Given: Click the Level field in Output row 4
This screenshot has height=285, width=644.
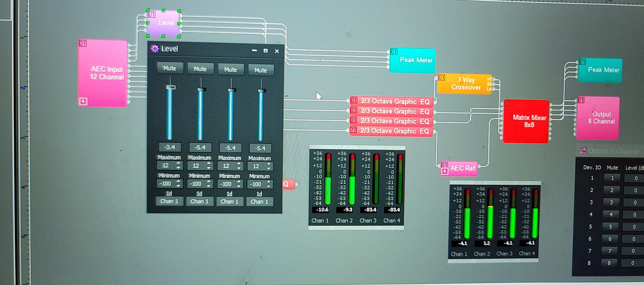Looking at the screenshot, I should pyautogui.click(x=634, y=215).
